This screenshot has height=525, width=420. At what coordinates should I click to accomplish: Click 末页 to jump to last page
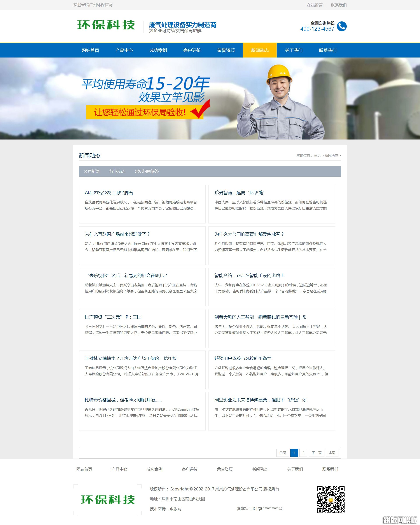click(332, 453)
